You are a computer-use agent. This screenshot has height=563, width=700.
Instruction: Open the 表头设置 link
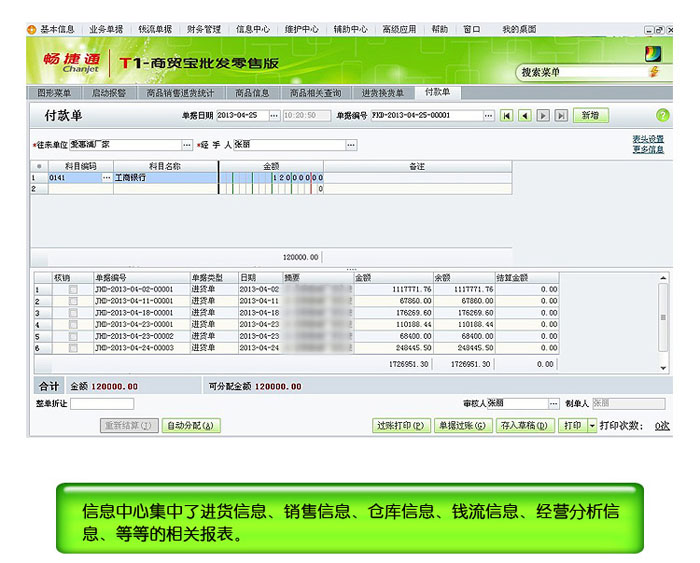pos(648,139)
